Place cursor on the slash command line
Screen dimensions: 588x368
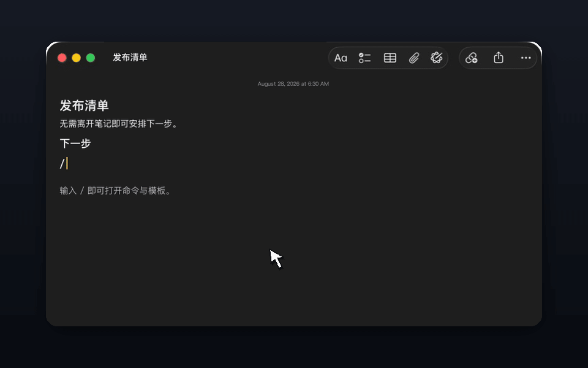coord(64,164)
